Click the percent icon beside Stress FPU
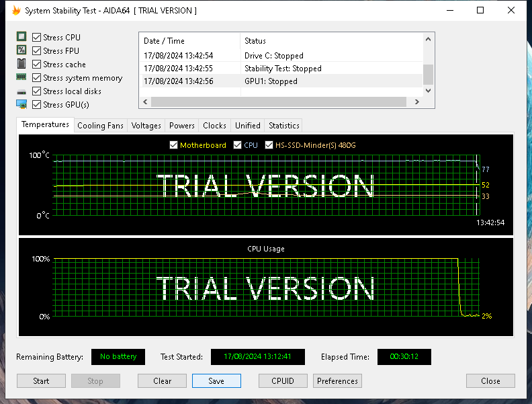The image size is (532, 404). (x=21, y=50)
